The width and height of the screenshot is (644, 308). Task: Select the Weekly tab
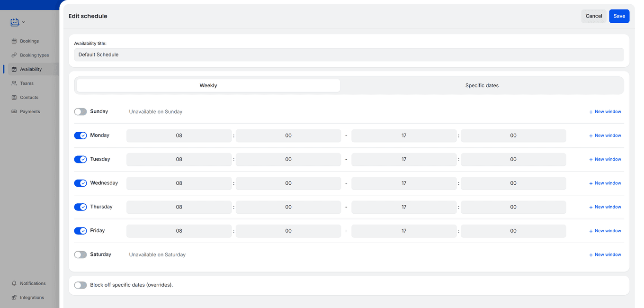pyautogui.click(x=208, y=85)
